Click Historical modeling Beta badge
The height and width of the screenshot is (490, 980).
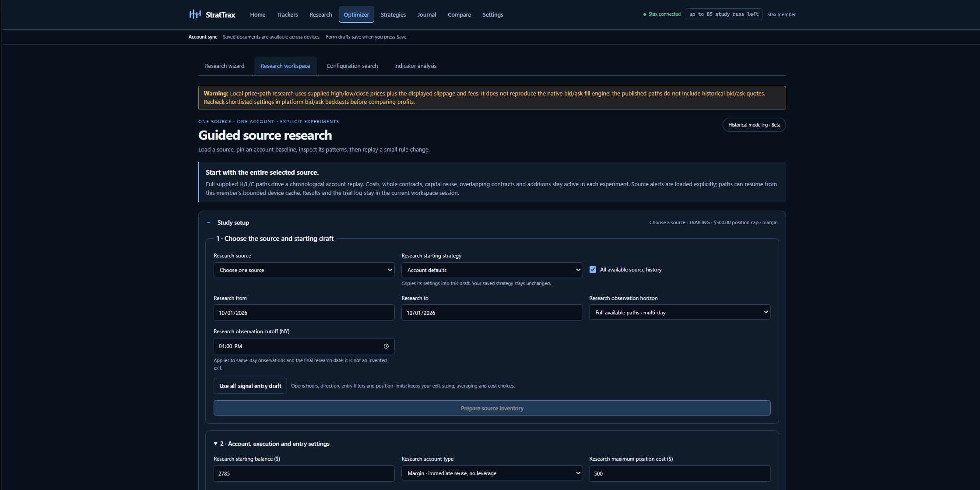point(754,125)
